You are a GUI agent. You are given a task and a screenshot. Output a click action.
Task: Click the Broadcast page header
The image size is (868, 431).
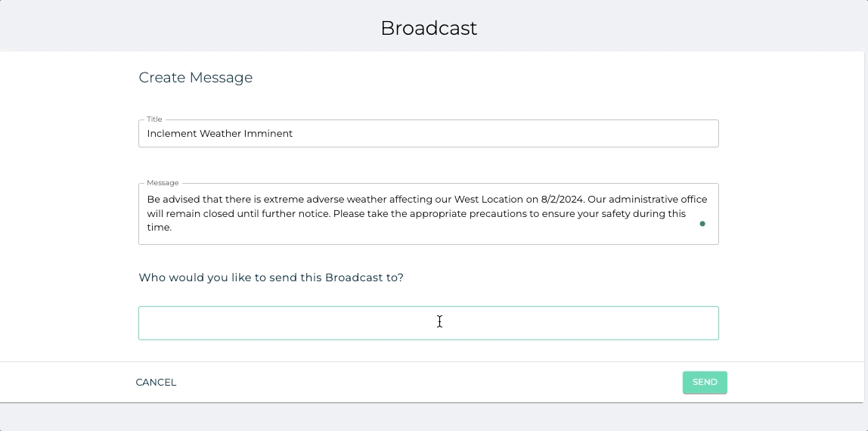coord(429,28)
